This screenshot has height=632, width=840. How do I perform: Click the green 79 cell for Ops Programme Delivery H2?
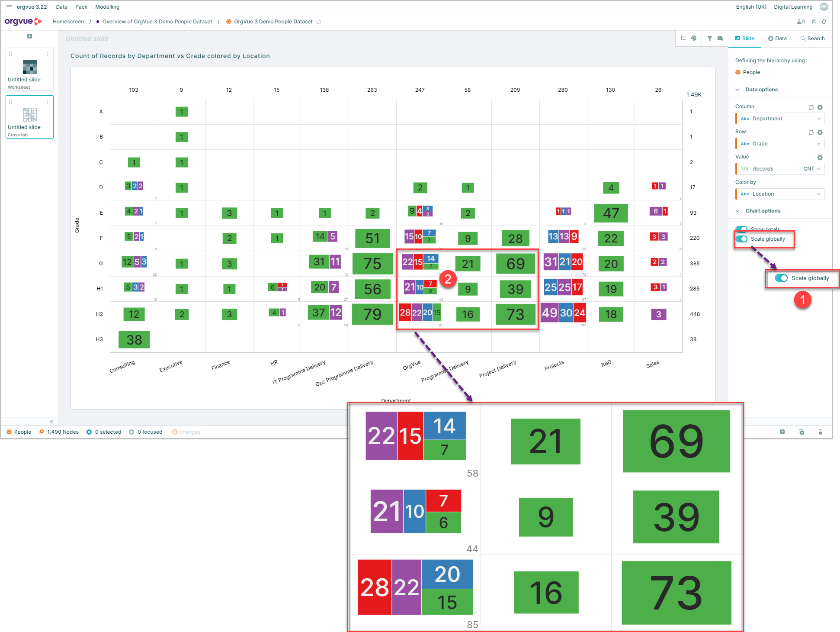(x=372, y=314)
